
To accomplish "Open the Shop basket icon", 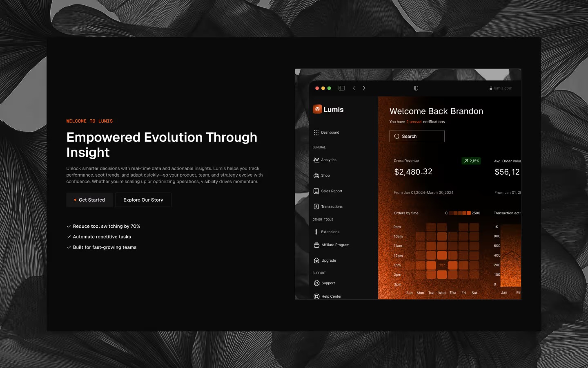I will pos(316,175).
